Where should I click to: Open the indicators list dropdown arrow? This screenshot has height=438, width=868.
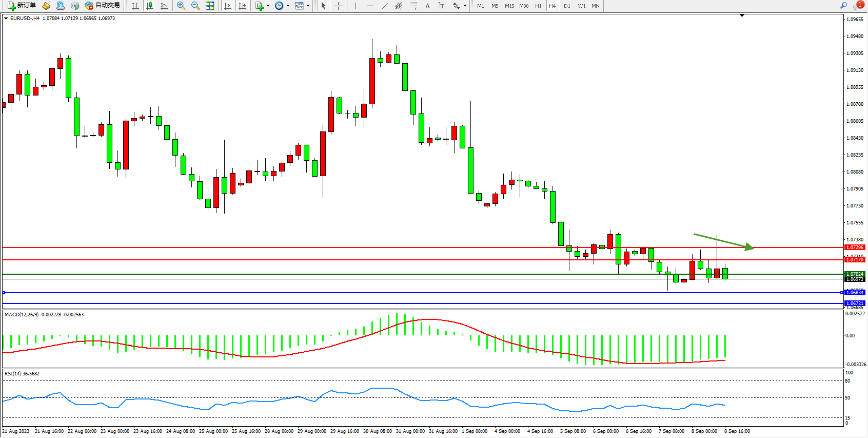[x=268, y=6]
